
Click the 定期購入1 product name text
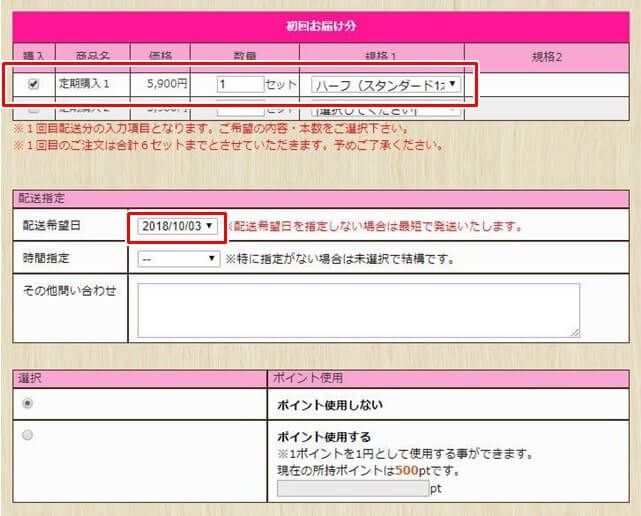pos(84,84)
